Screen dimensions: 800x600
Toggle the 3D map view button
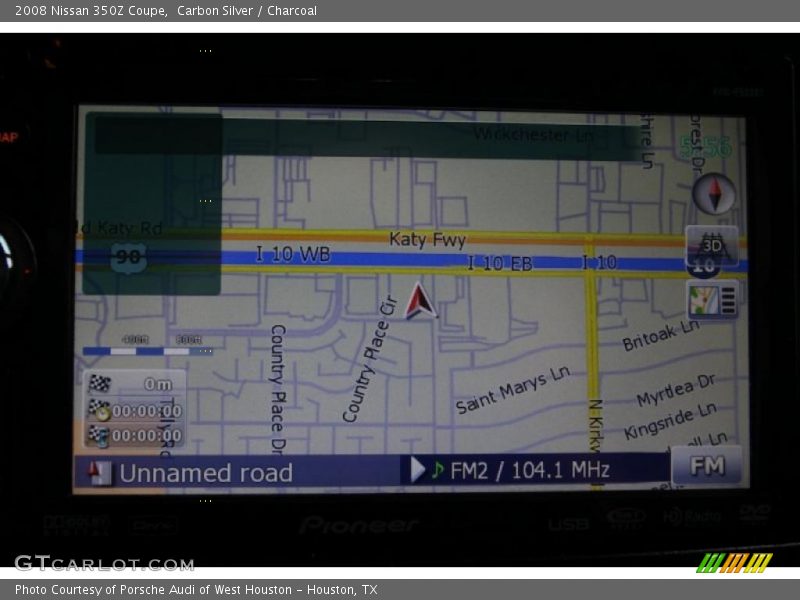pos(712,246)
